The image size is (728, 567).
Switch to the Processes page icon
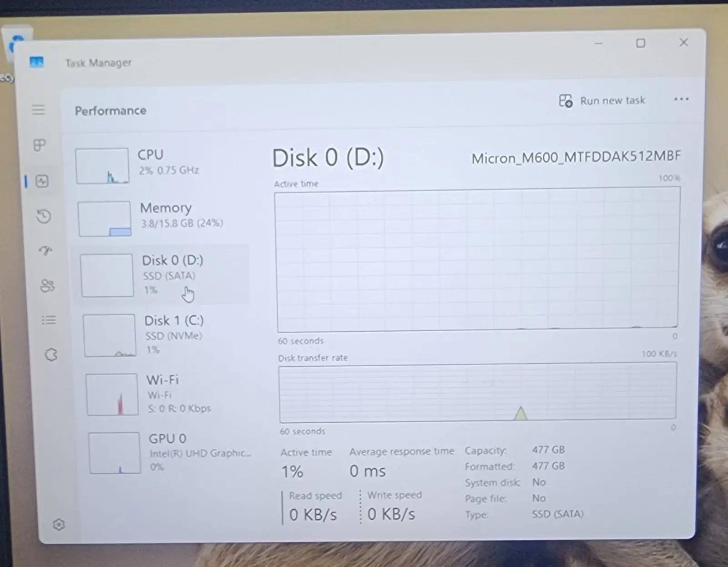click(40, 145)
